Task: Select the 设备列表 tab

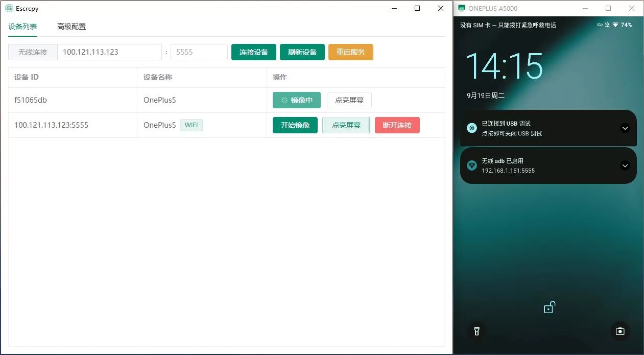Action: click(22, 26)
